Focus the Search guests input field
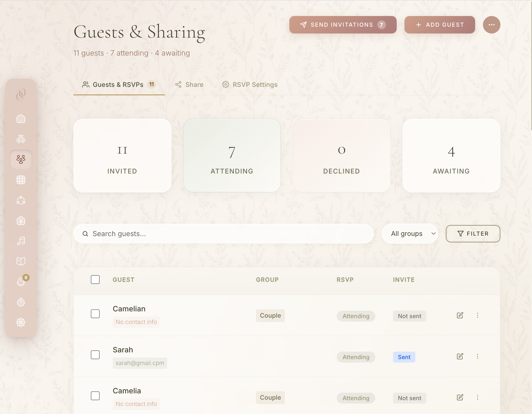Viewport: 532px width, 414px height. 224,234
